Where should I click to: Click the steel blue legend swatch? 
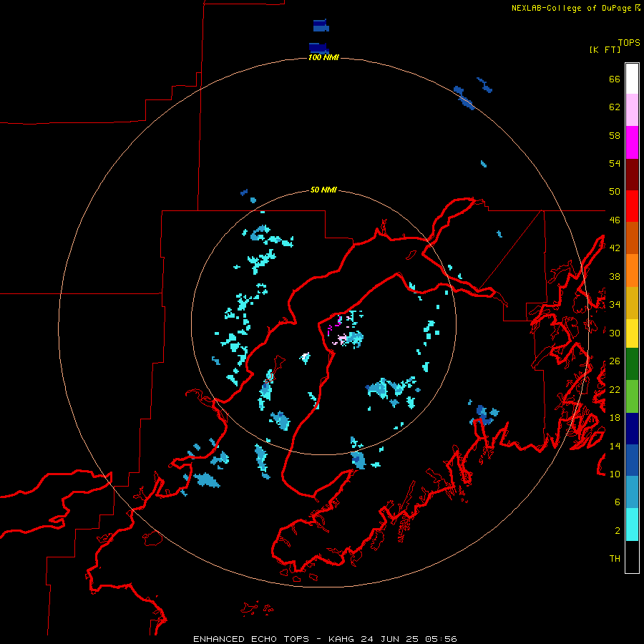click(x=632, y=492)
